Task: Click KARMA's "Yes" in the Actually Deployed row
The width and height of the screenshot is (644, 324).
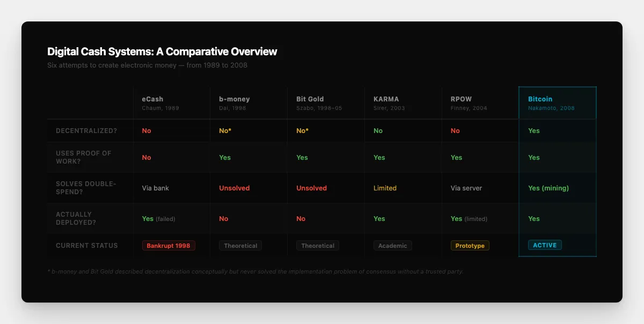Action: [x=379, y=219]
